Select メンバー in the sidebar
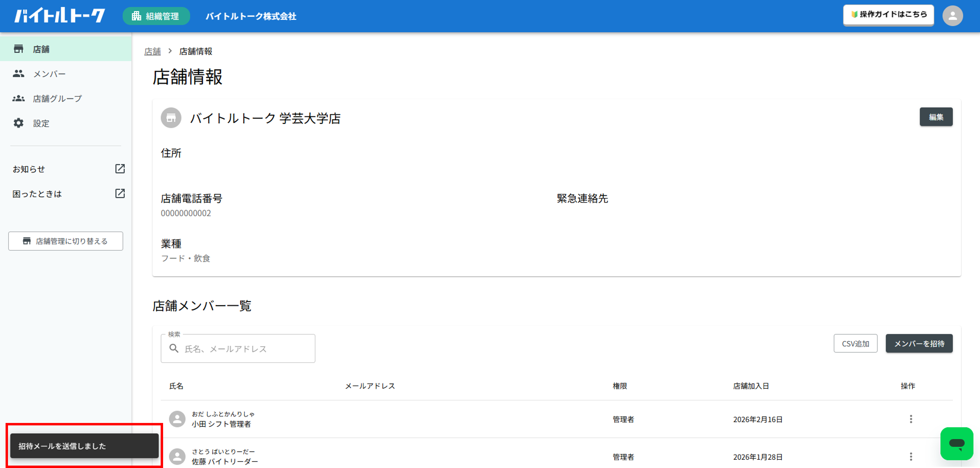 click(66, 74)
